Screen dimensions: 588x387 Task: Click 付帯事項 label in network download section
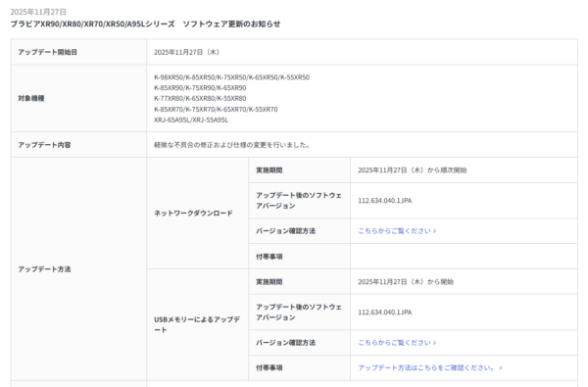coord(269,257)
